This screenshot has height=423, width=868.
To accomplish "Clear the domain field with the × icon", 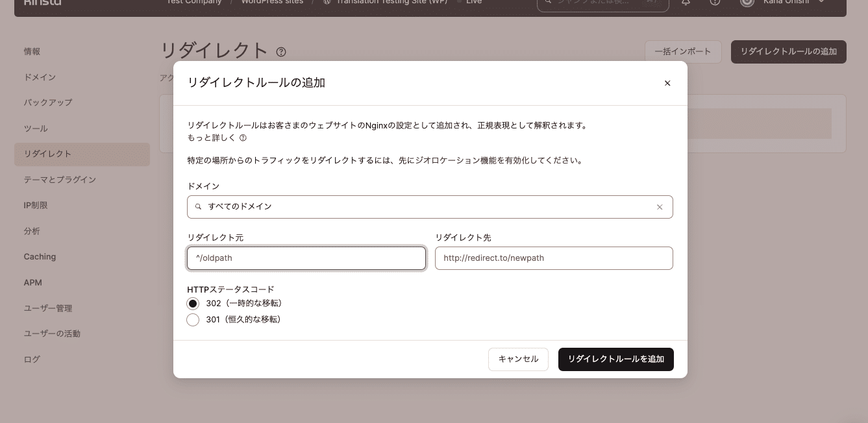I will pyautogui.click(x=660, y=206).
